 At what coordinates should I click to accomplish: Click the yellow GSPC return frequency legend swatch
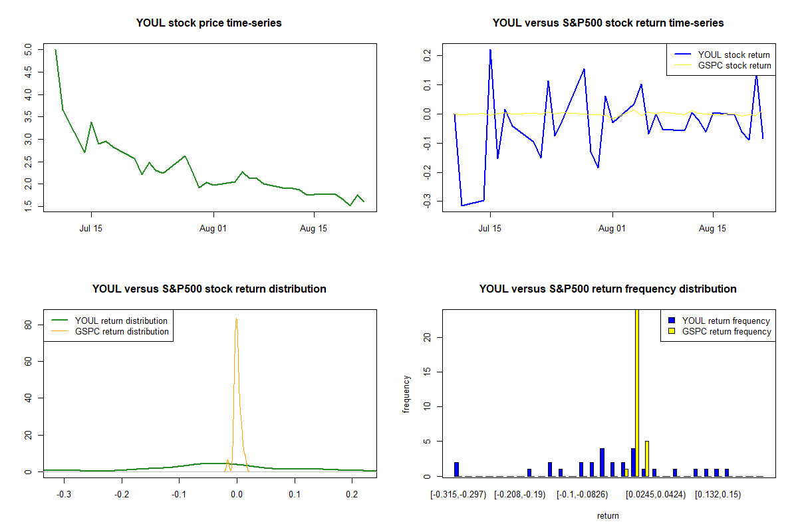click(x=672, y=331)
